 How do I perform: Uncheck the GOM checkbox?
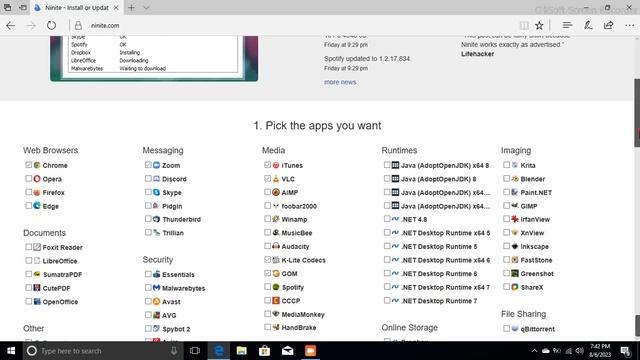[x=267, y=273]
